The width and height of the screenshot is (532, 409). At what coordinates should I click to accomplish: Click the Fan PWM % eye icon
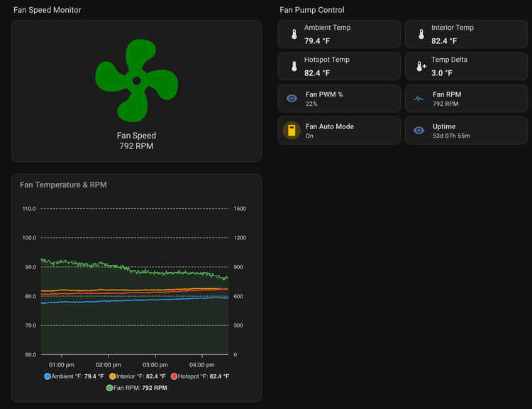click(292, 99)
